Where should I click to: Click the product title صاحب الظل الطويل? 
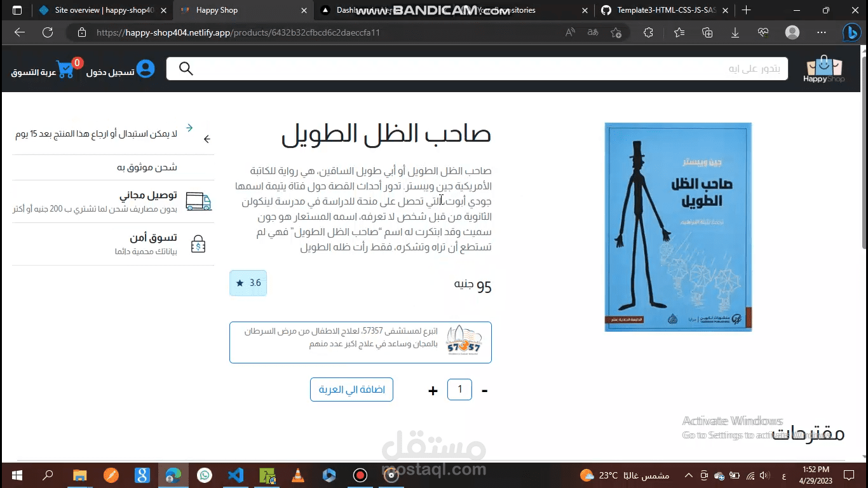coord(386,135)
